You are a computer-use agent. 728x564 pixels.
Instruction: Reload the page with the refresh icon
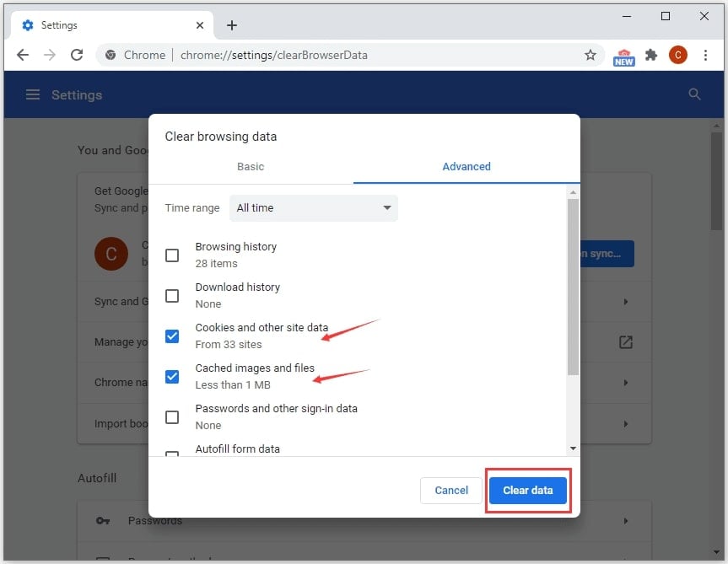(77, 55)
